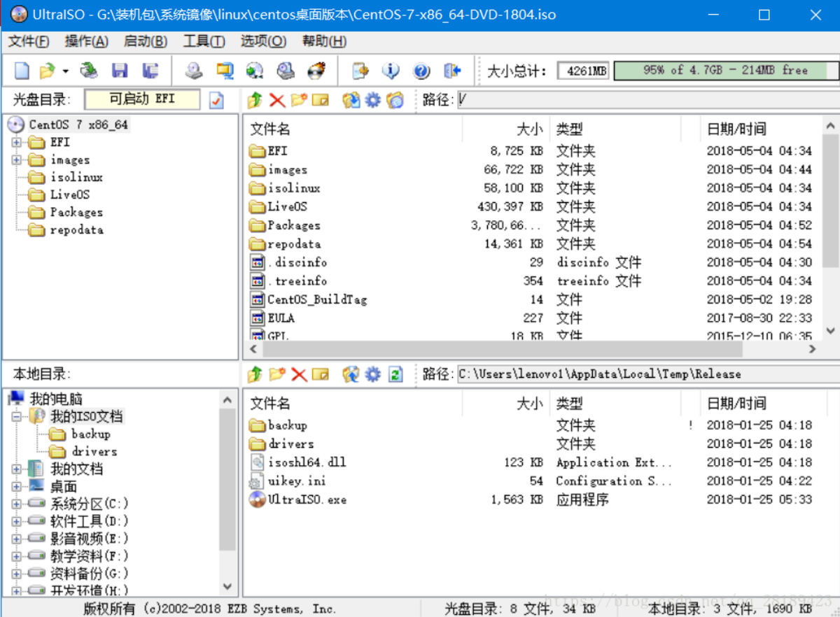This screenshot has height=617, width=840.
Task: Create a new folder in the local pane toolbar
Action: (x=277, y=374)
